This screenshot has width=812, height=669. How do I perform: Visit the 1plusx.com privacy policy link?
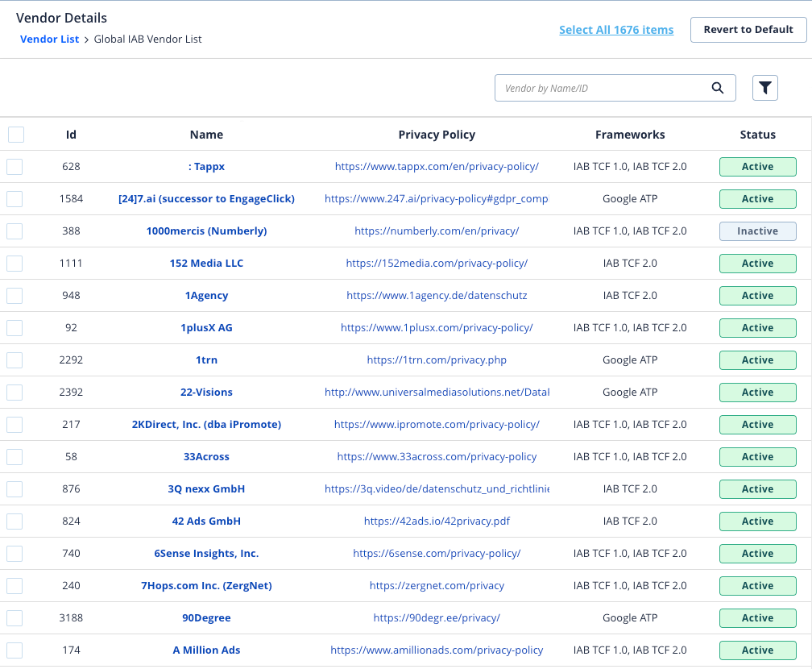tap(437, 328)
